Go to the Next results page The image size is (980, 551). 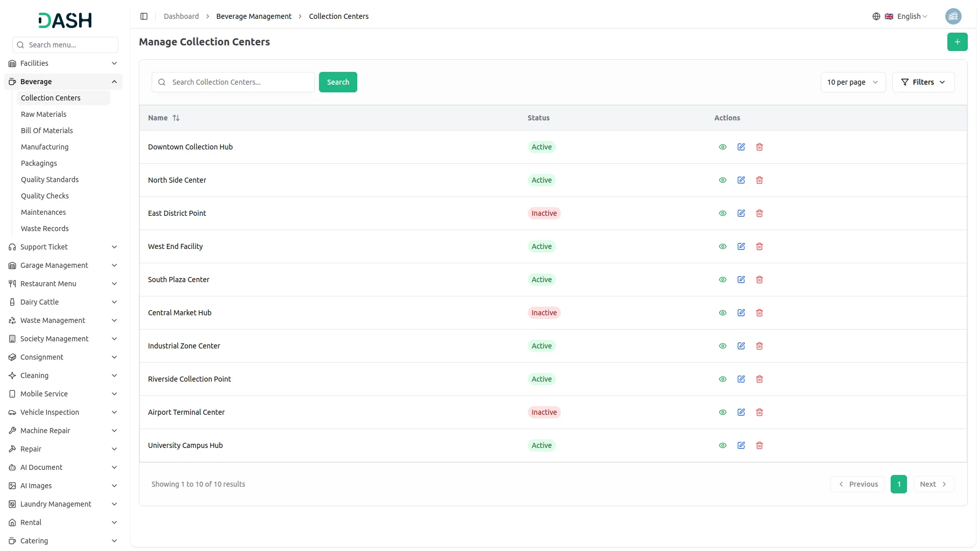pyautogui.click(x=933, y=484)
